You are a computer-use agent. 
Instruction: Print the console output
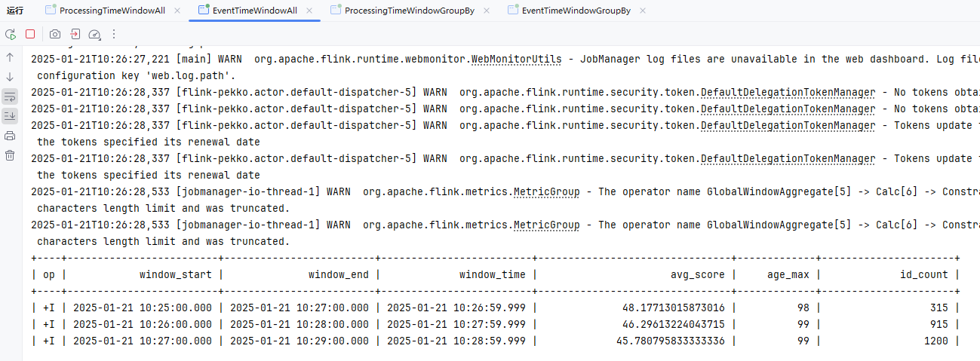point(10,136)
